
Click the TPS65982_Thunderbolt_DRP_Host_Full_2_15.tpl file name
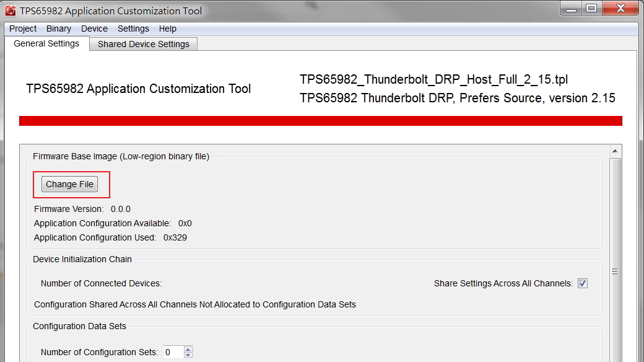point(433,79)
